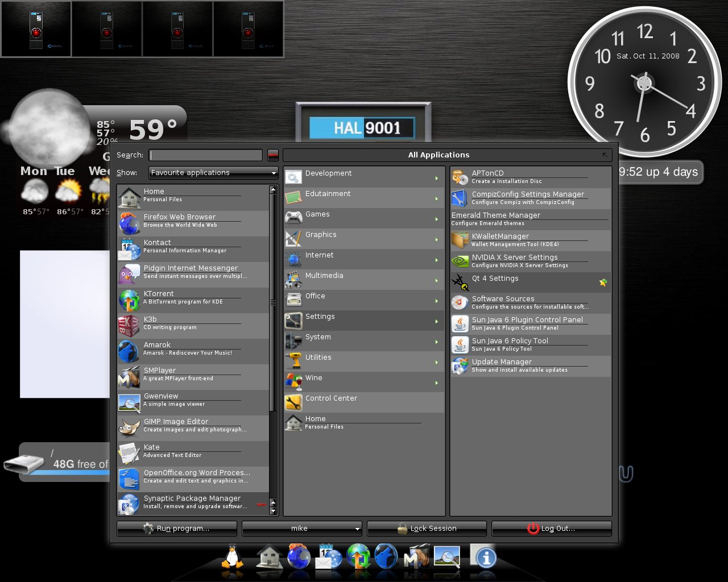Open SMPlayer from favourites

coord(193,377)
